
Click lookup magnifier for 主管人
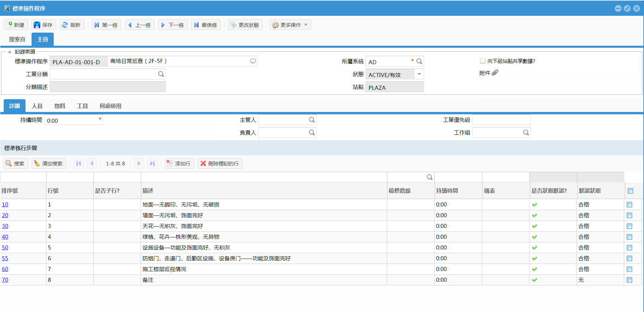point(312,120)
